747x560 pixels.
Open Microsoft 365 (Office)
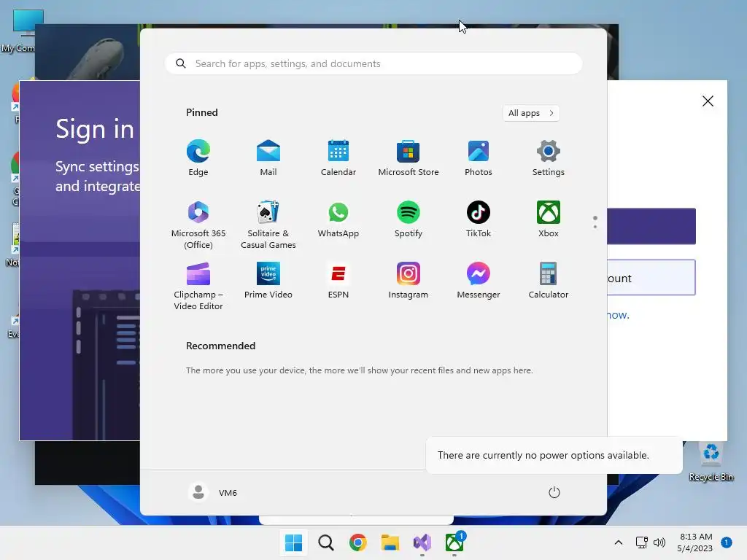(x=198, y=225)
